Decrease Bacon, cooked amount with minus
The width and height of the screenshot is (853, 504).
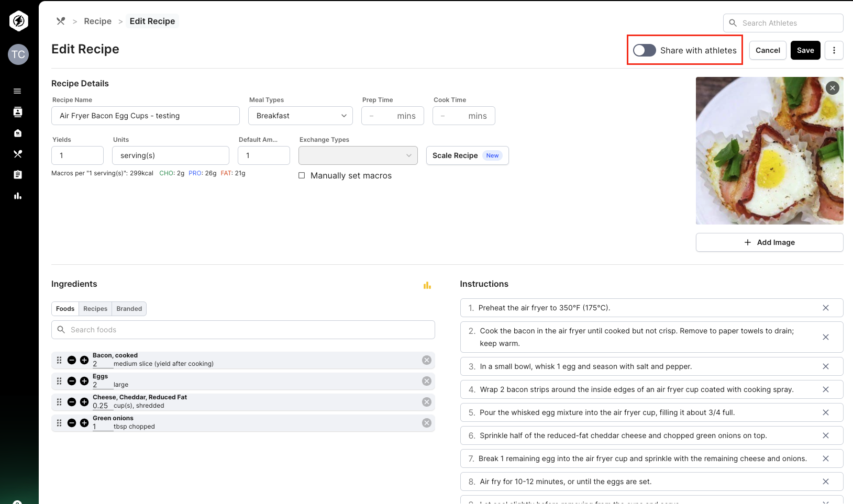pos(72,360)
